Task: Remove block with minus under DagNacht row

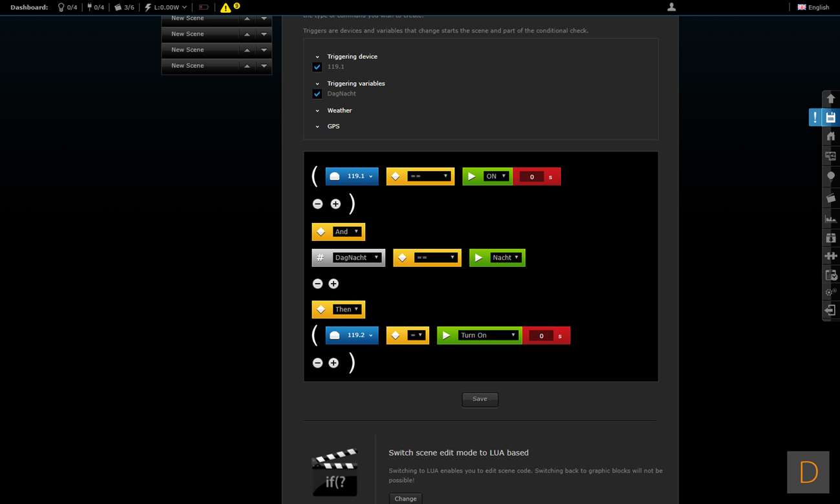Action: 317,284
